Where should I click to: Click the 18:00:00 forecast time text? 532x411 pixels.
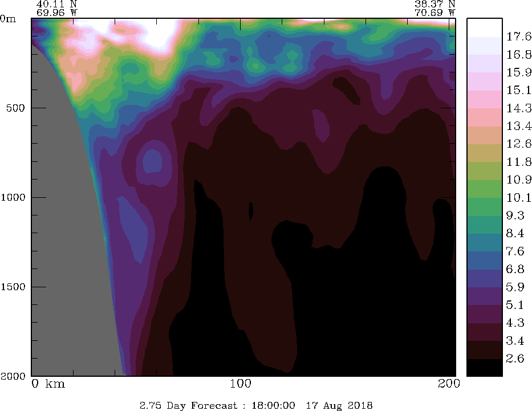[x=273, y=405]
